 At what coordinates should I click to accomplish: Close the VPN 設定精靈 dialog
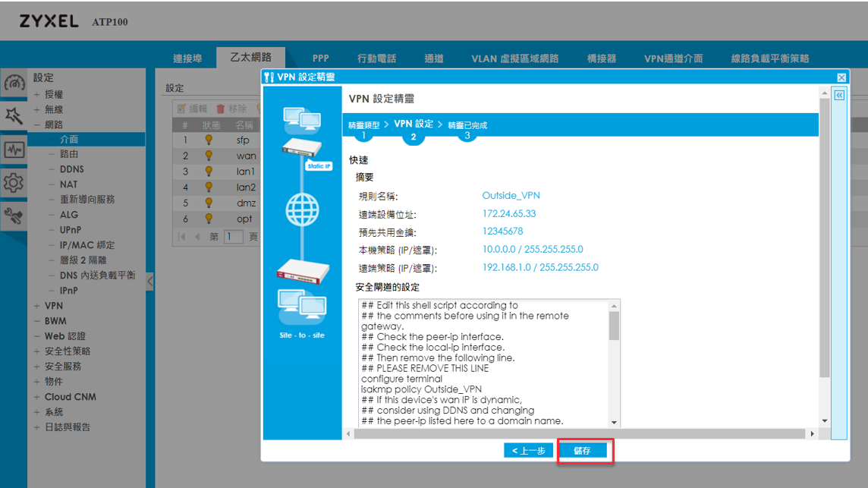click(841, 77)
